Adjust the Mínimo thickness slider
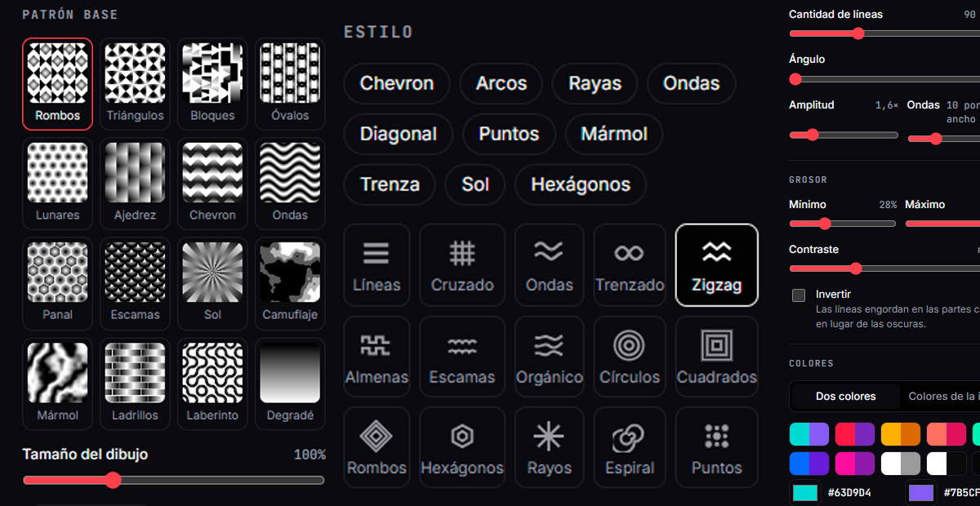980x506 pixels. (x=843, y=223)
